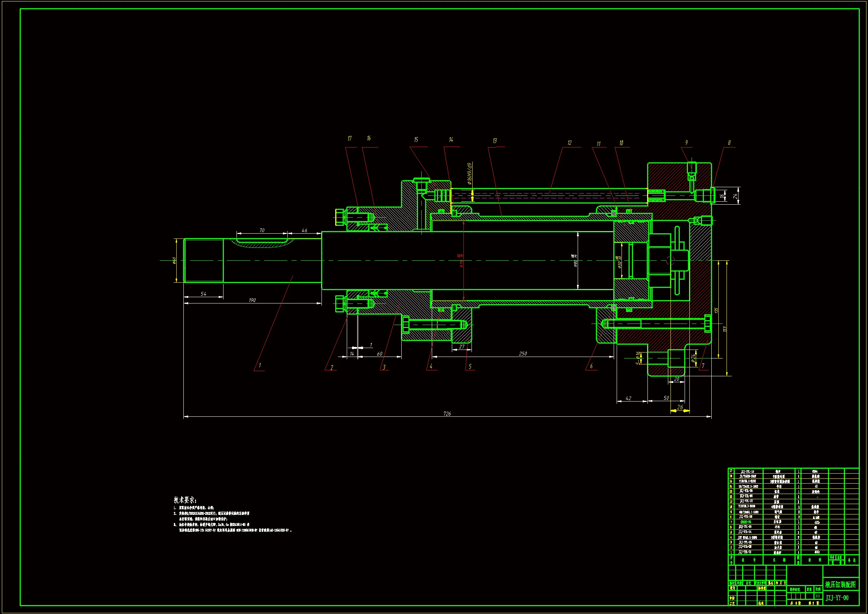
Task: Select part callout number 9
Action: (686, 143)
